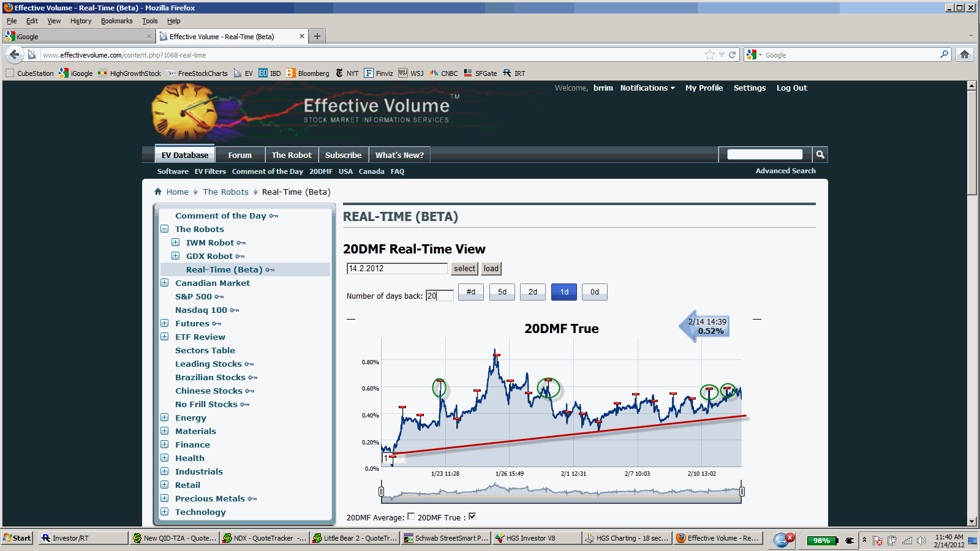Expand the GDX Robot node
This screenshot has width=980, height=551.
(x=175, y=256)
